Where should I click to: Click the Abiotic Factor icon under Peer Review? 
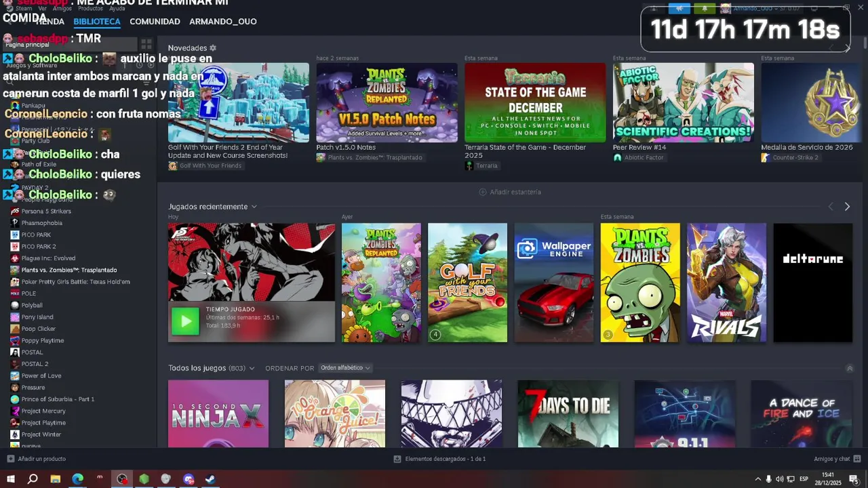tap(617, 157)
